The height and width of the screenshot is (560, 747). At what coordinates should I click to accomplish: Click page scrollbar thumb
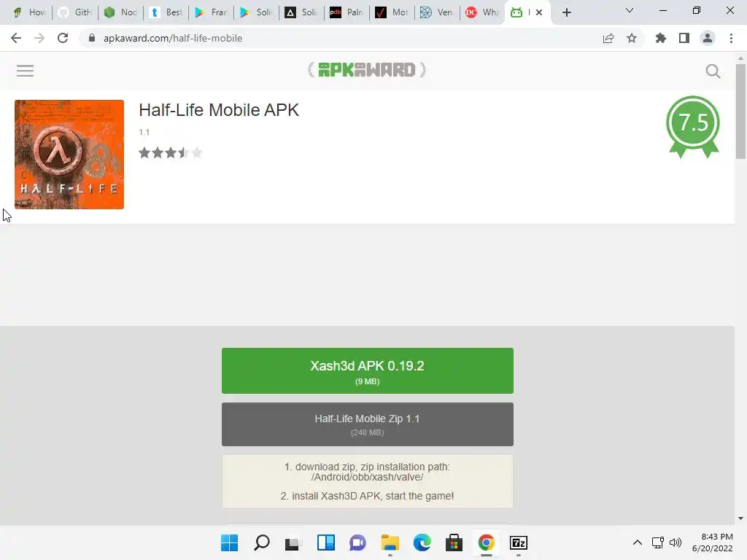[740, 111]
